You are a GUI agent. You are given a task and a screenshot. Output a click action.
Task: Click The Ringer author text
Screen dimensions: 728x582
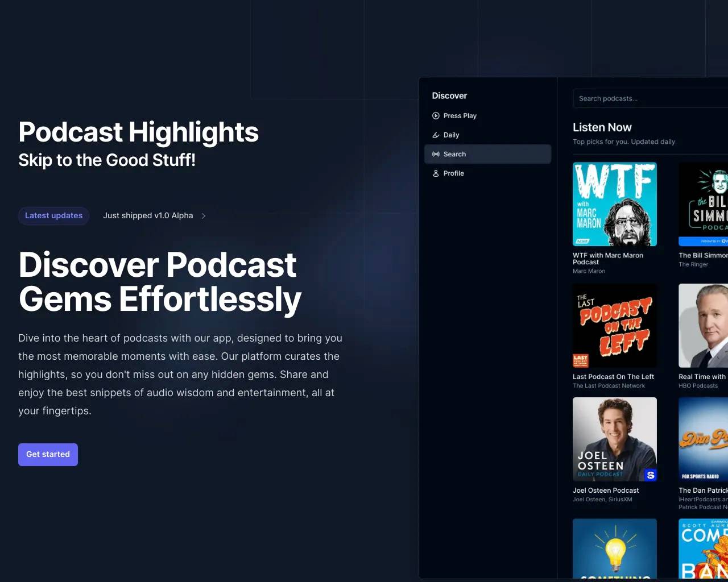[693, 264]
